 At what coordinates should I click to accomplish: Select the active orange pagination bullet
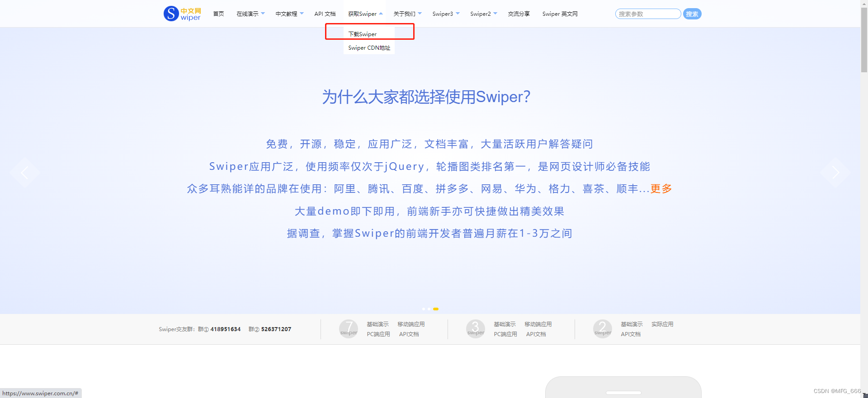[436, 309]
